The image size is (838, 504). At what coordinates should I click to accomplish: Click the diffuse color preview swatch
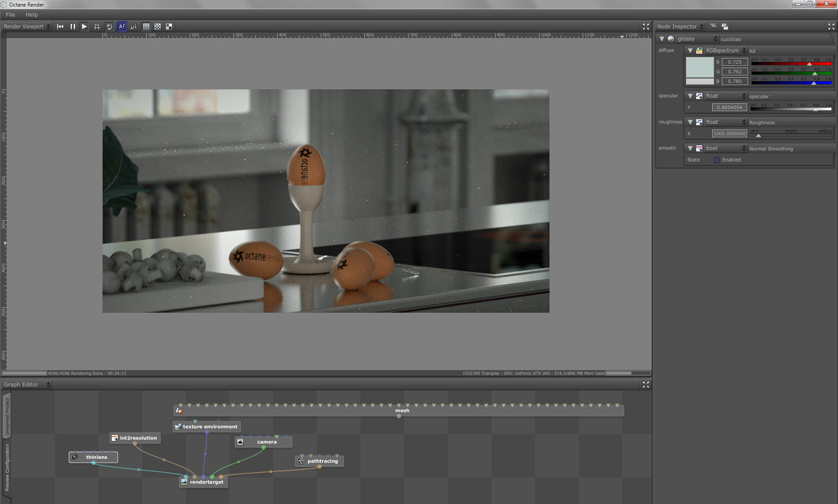[700, 68]
